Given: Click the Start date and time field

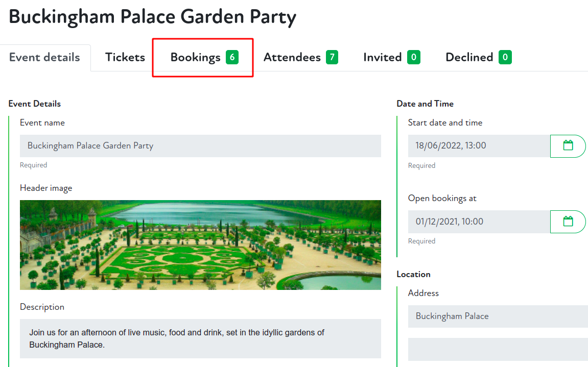Looking at the screenshot, I should (x=479, y=146).
